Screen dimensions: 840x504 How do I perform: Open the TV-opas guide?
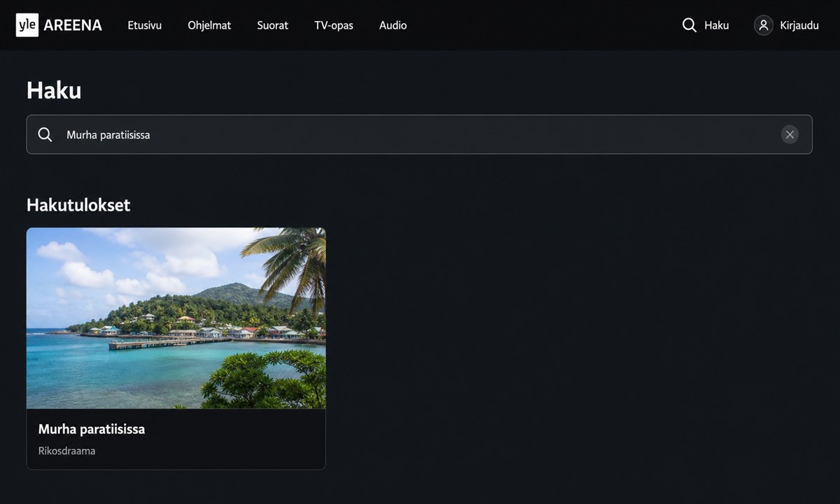[x=333, y=25]
